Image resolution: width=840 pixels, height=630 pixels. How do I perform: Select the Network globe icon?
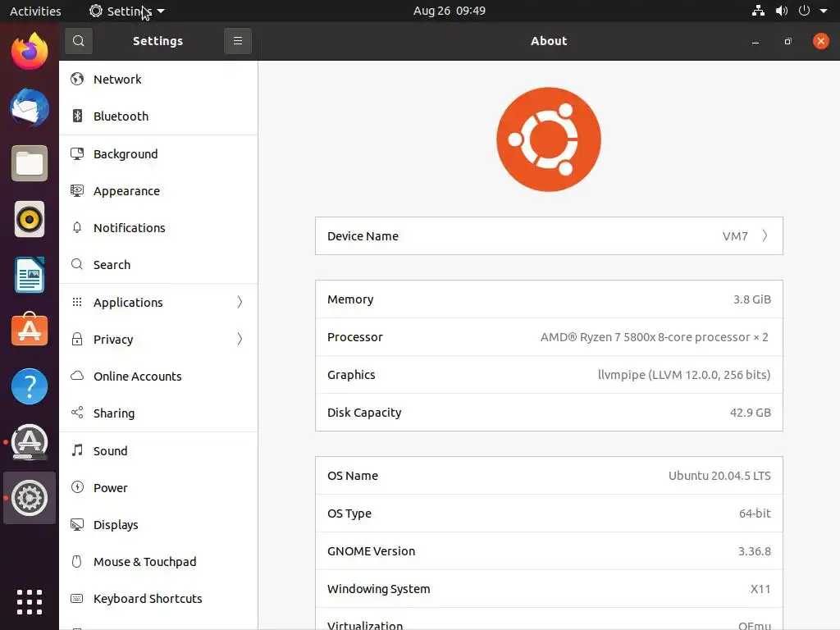[x=77, y=79]
